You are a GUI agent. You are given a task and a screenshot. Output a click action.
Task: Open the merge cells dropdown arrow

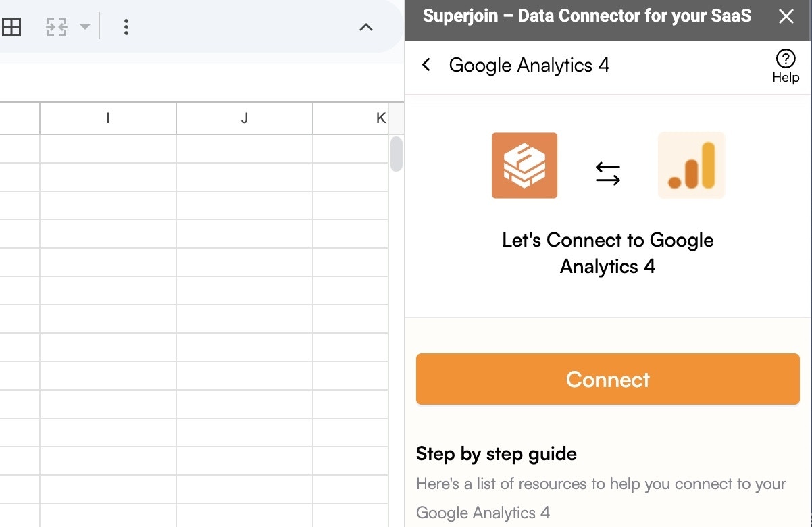(x=84, y=27)
